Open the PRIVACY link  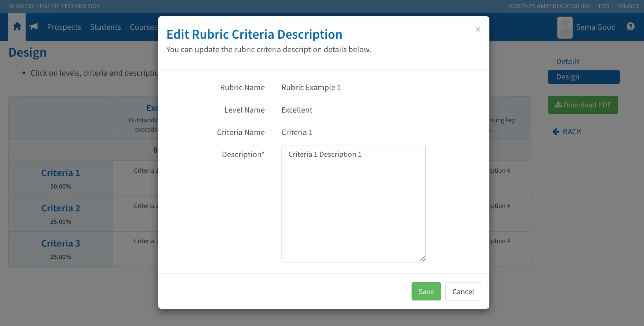pyautogui.click(x=627, y=6)
